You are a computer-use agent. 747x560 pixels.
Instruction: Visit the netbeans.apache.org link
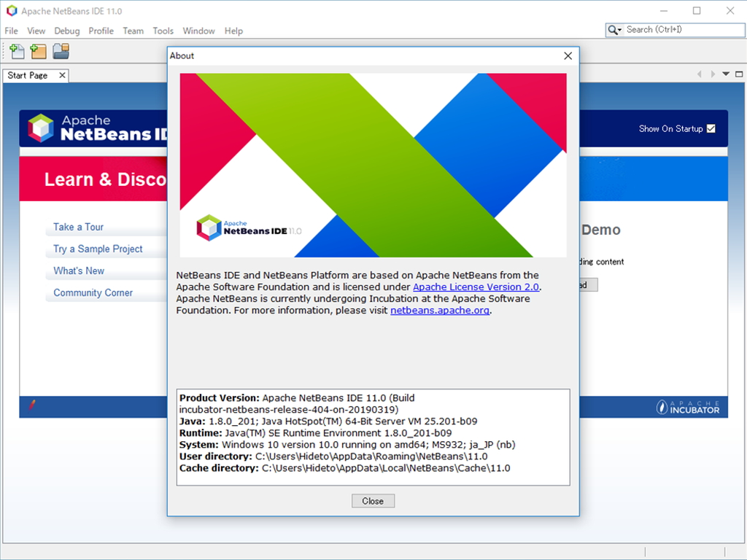point(439,310)
